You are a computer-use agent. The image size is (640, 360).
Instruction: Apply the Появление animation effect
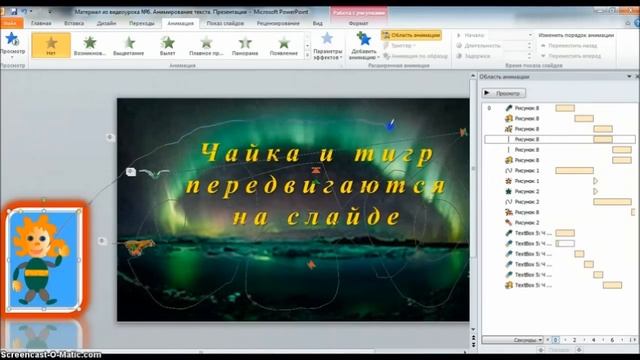click(x=284, y=45)
